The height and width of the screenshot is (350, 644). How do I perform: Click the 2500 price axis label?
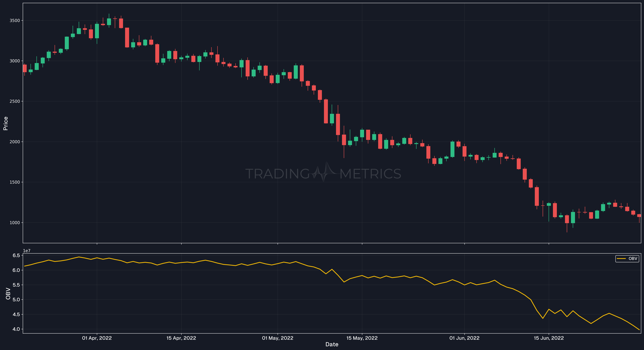coord(15,101)
